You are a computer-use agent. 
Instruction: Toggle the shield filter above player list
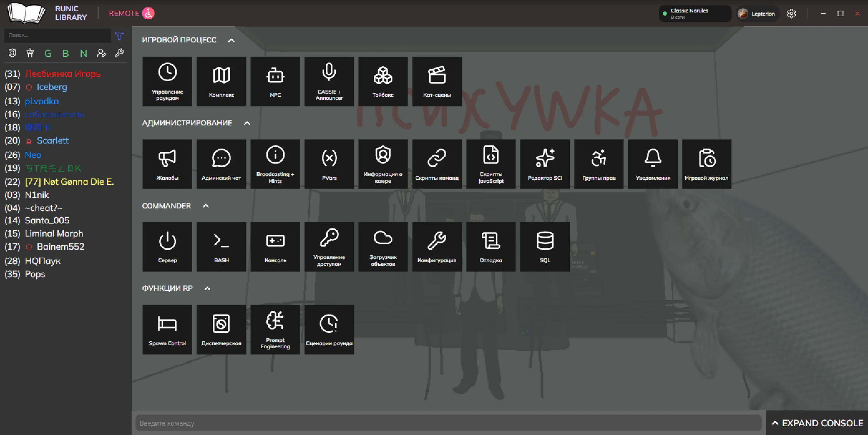[x=12, y=53]
